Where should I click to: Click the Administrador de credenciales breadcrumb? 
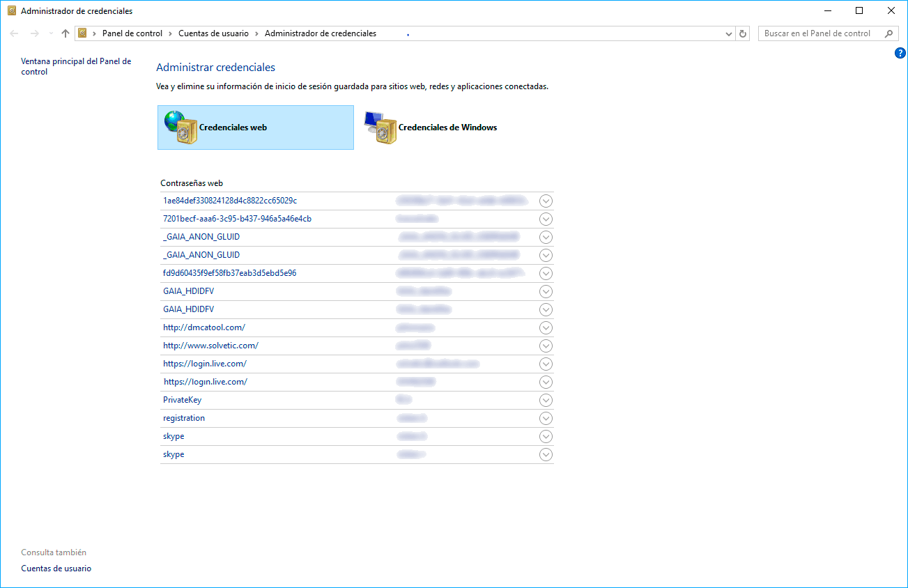(321, 33)
